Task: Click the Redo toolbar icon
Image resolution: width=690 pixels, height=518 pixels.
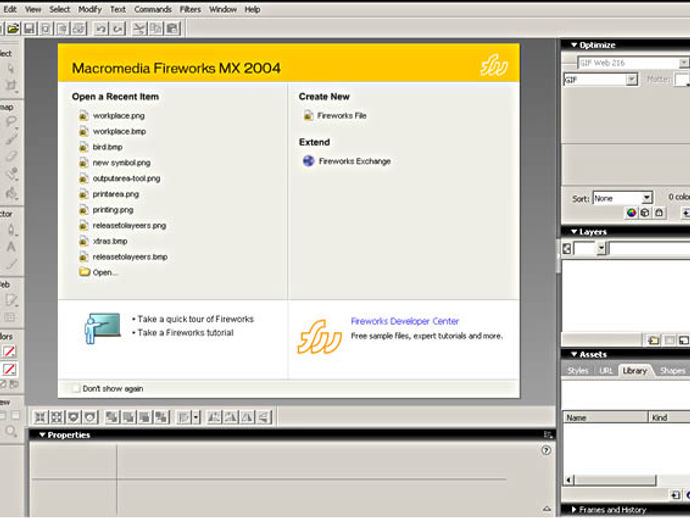Action: point(117,29)
